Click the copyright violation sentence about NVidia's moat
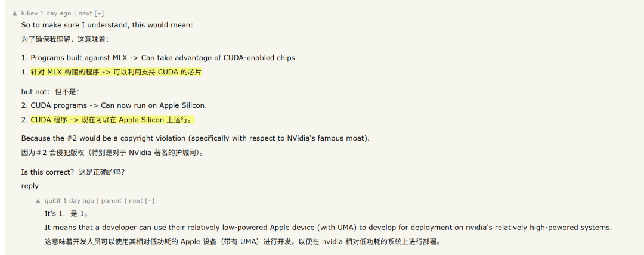 tap(196, 138)
